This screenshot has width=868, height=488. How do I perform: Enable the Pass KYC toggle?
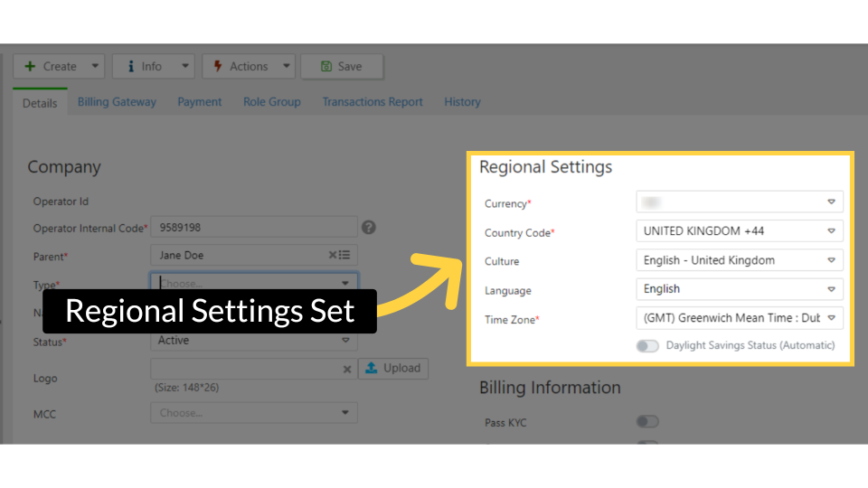647,421
